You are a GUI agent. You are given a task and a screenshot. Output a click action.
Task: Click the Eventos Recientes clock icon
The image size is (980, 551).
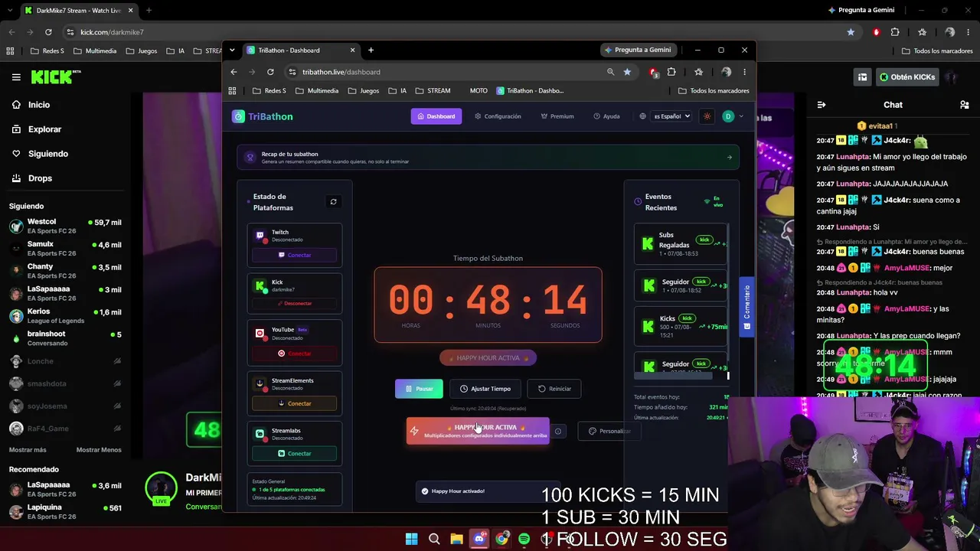[638, 202]
